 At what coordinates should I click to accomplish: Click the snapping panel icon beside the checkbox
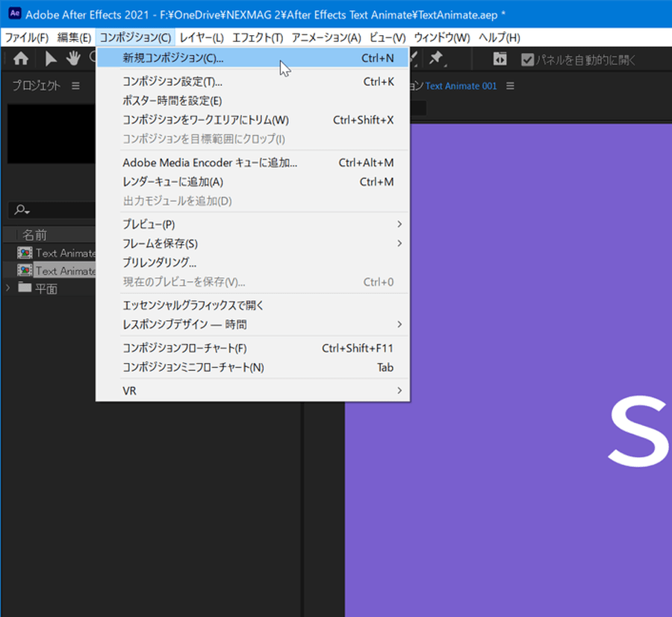click(500, 59)
